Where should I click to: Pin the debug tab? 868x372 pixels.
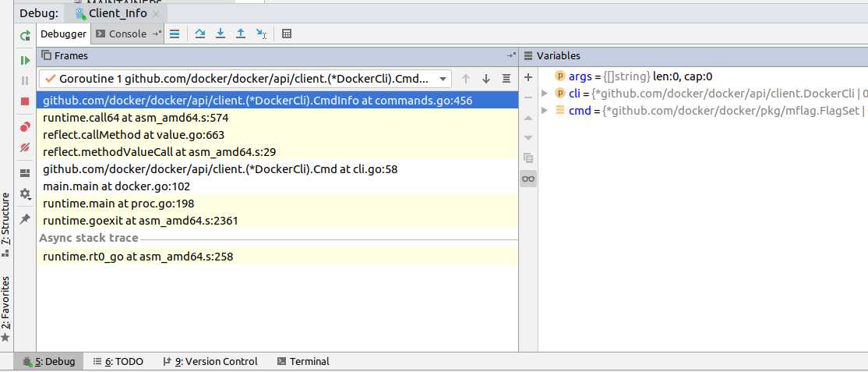[x=25, y=219]
